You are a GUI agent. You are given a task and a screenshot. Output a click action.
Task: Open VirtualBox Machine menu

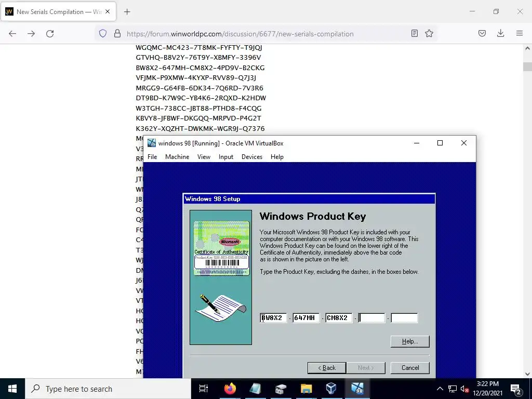[177, 157]
